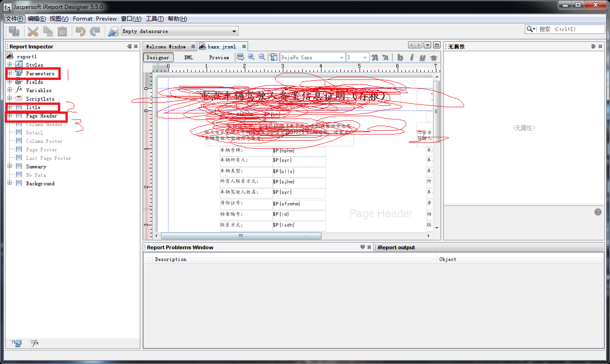This screenshot has width=610, height=364.
Task: Click the horizontal scrollbar of designer canvas
Action: tap(241, 236)
